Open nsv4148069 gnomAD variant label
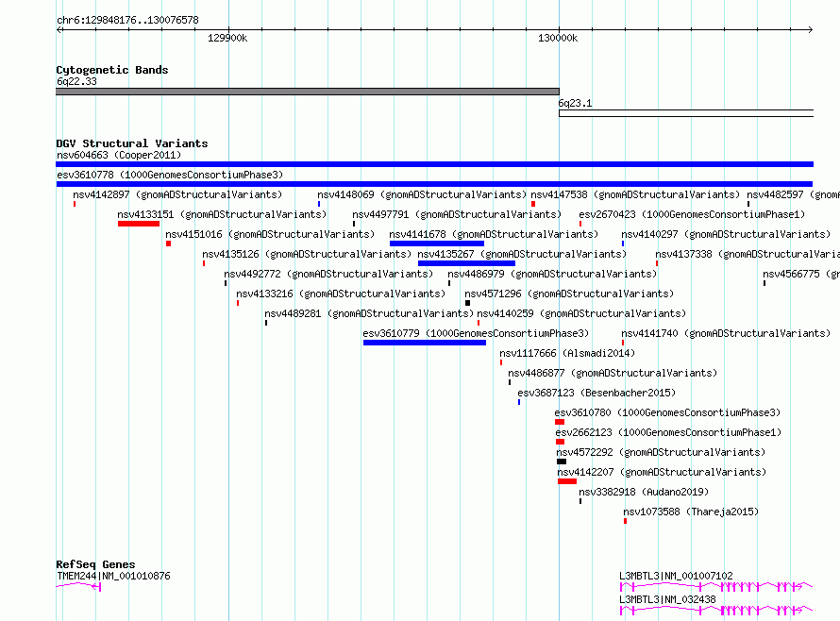Viewport: 840px width, 621px height. (422, 194)
